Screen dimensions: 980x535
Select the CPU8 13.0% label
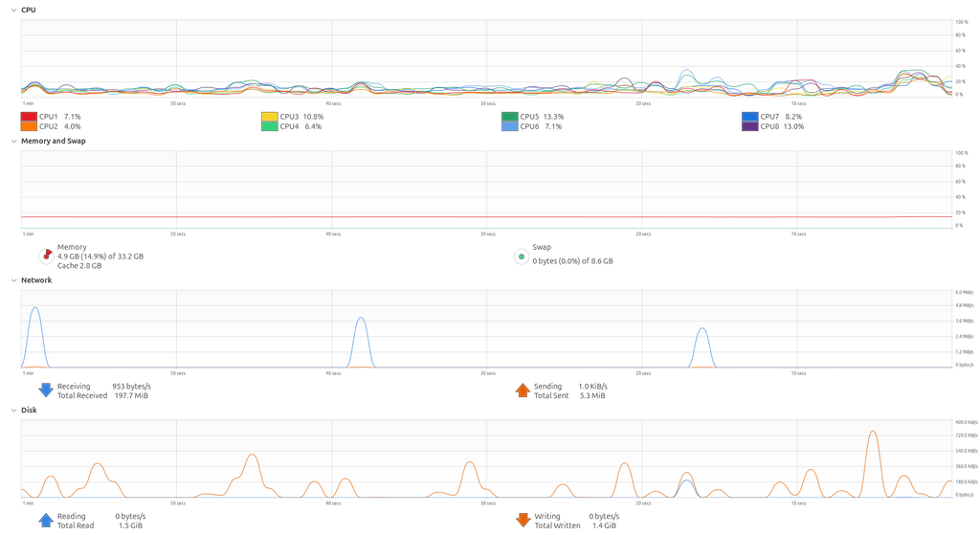pyautogui.click(x=783, y=126)
